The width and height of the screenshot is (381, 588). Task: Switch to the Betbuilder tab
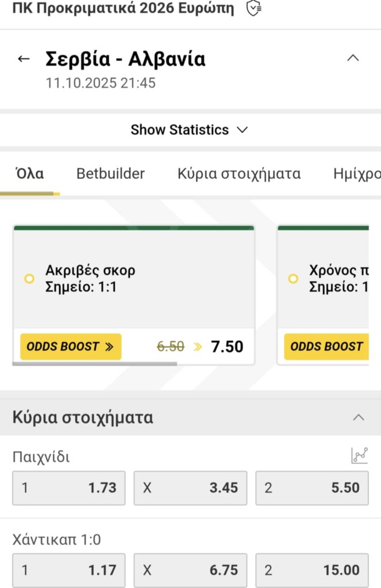click(110, 173)
